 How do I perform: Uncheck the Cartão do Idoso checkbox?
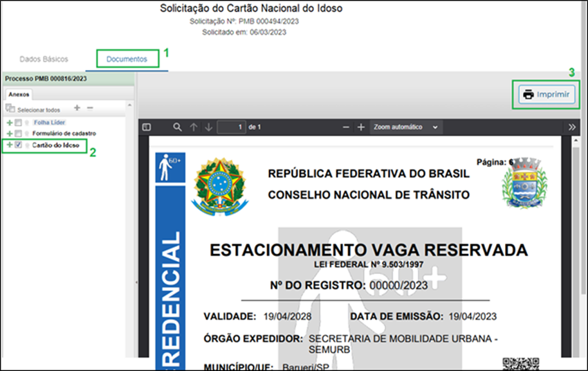tap(18, 145)
